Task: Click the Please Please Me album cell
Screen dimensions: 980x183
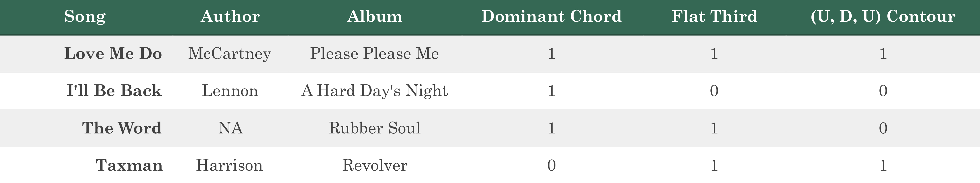Action: pos(375,54)
